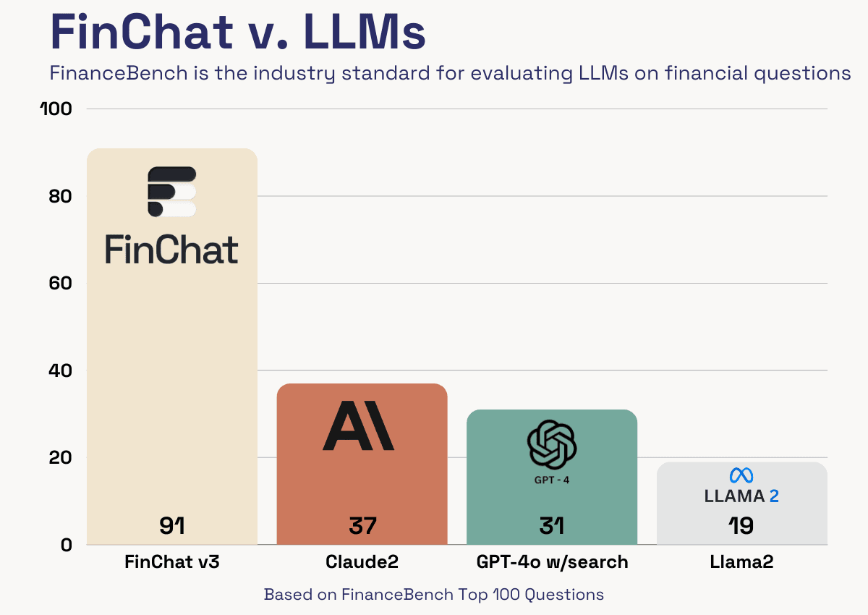Select the value 19 in Llama2 bar
This screenshot has width=868, height=615.
(741, 525)
